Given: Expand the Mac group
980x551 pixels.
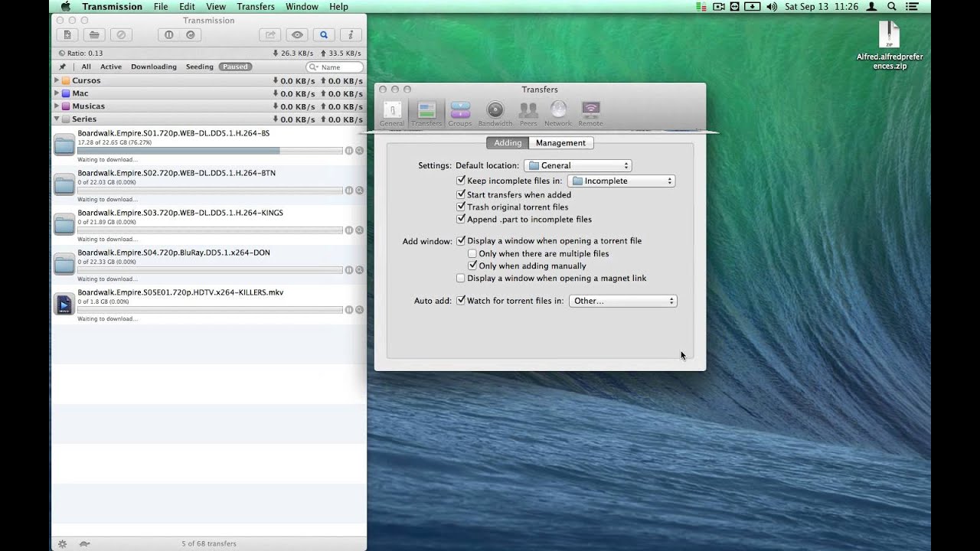Looking at the screenshot, I should point(57,93).
